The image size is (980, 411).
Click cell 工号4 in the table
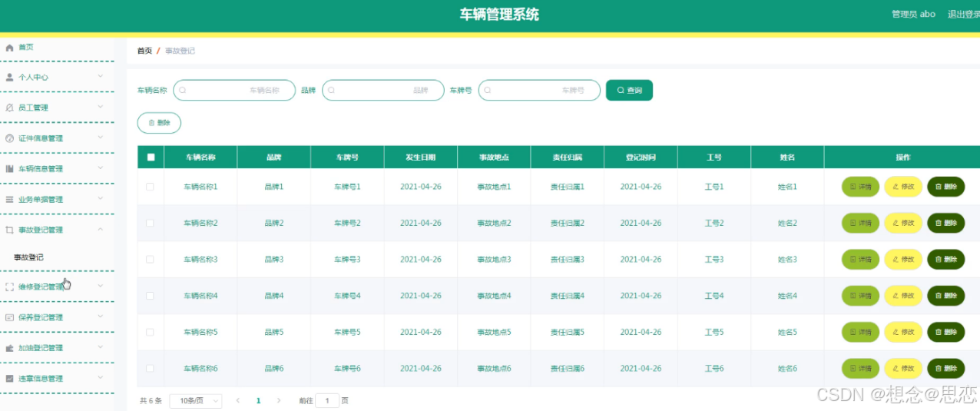point(714,296)
